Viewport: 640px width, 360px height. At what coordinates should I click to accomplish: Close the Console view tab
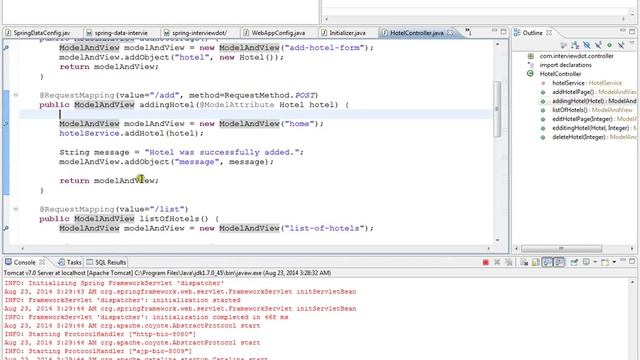42,262
